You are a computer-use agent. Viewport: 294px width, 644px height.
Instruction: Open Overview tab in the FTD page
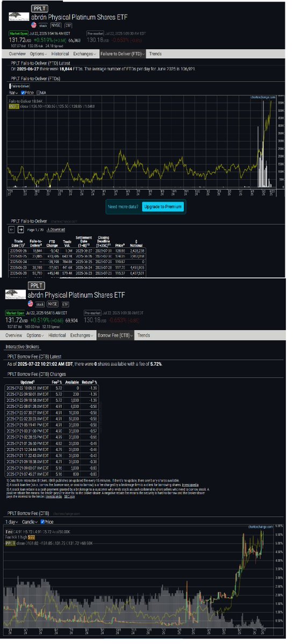(18, 54)
